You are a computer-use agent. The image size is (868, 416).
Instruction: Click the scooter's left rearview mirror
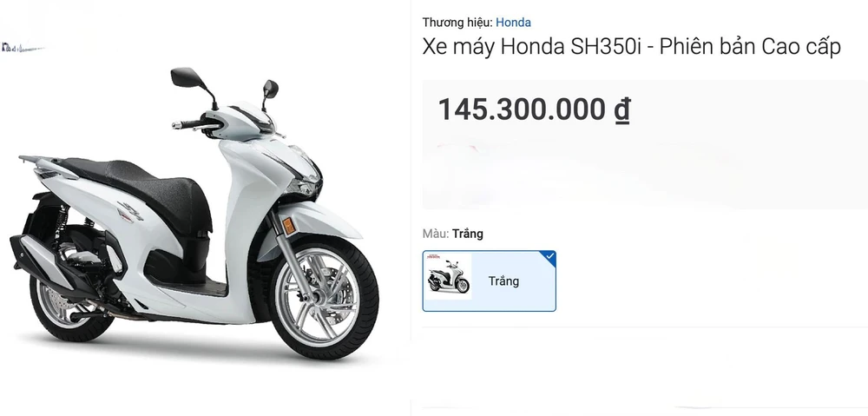point(187,77)
